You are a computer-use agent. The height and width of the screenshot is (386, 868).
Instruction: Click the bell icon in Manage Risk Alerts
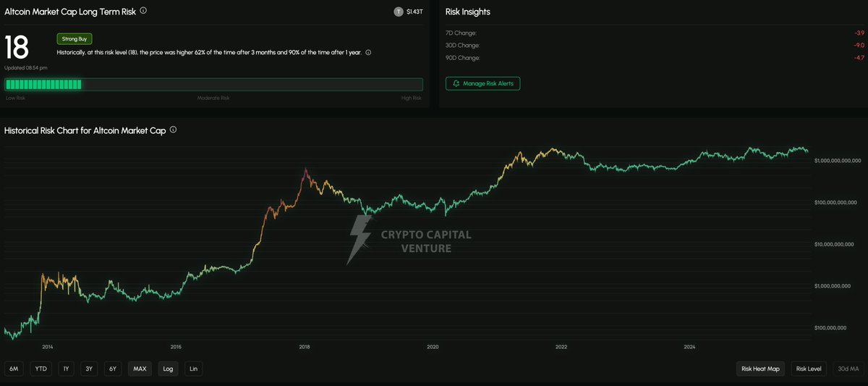coord(456,84)
